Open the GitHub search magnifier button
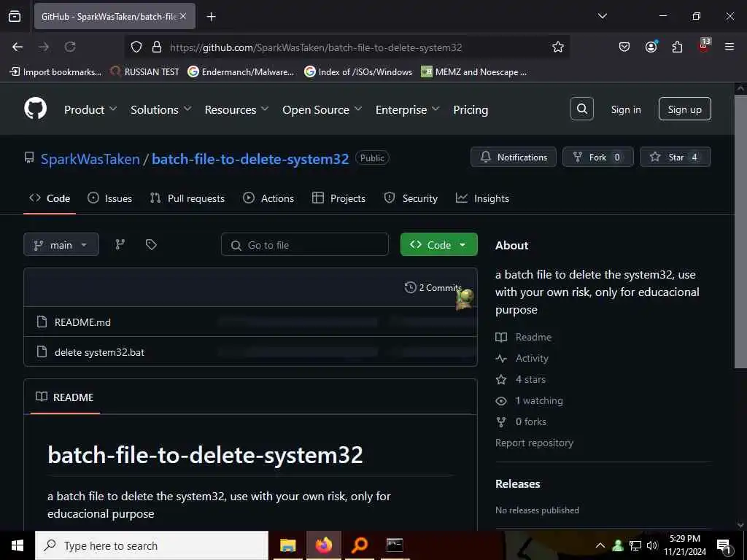Image resolution: width=747 pixels, height=560 pixels. point(581,109)
